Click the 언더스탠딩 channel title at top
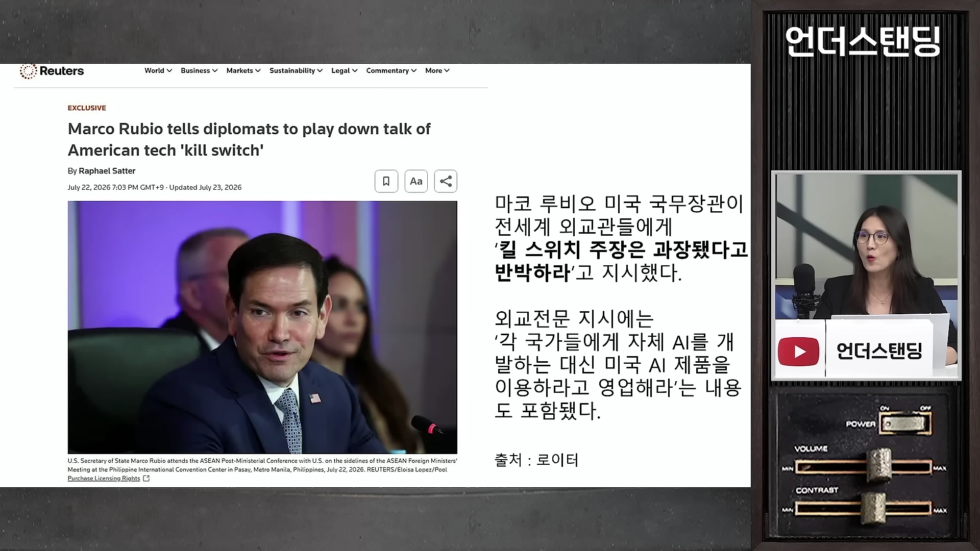This screenshot has height=551, width=980. (863, 41)
